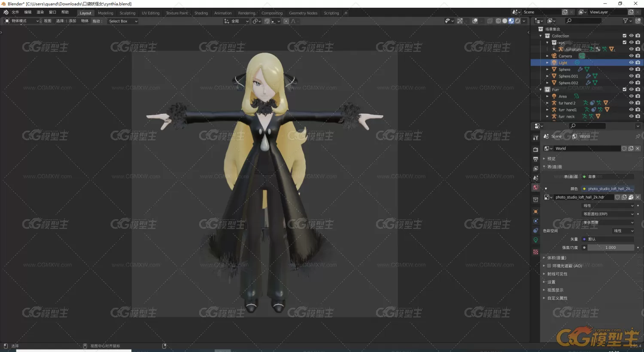Uncheck the xps collection checkbox
This screenshot has height=352, width=644.
click(x=625, y=43)
